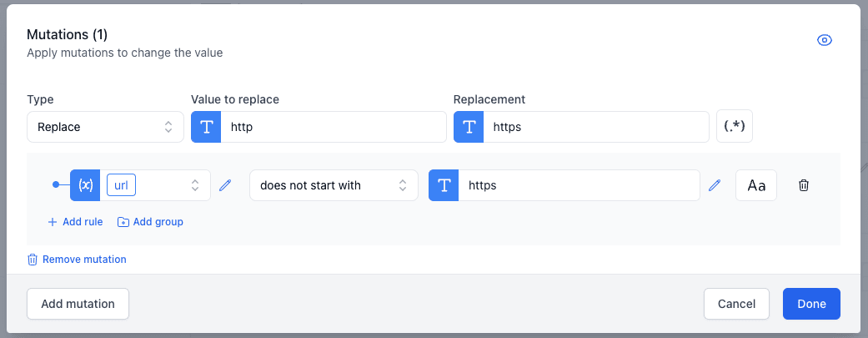The height and width of the screenshot is (338, 868).
Task: Open the Type dropdown showing Replace
Action: (x=105, y=127)
